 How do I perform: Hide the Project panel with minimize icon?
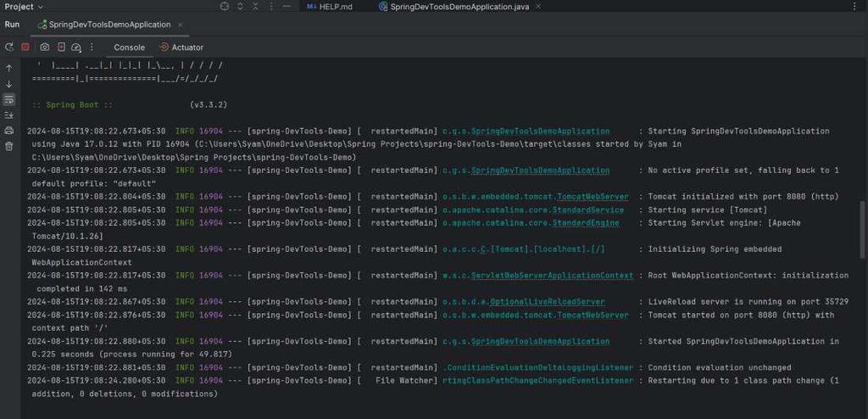point(287,7)
